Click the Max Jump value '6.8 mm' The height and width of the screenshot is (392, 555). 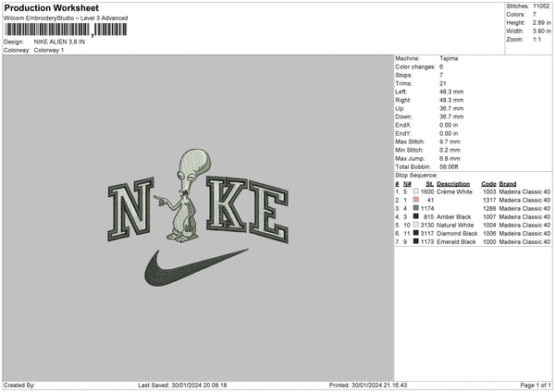(450, 158)
